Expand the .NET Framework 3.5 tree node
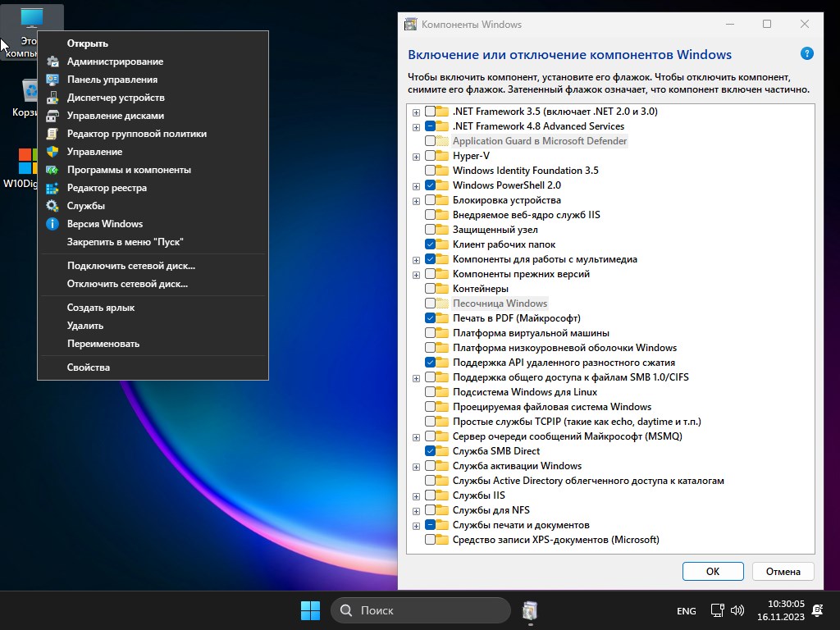The width and height of the screenshot is (840, 630). tap(417, 112)
